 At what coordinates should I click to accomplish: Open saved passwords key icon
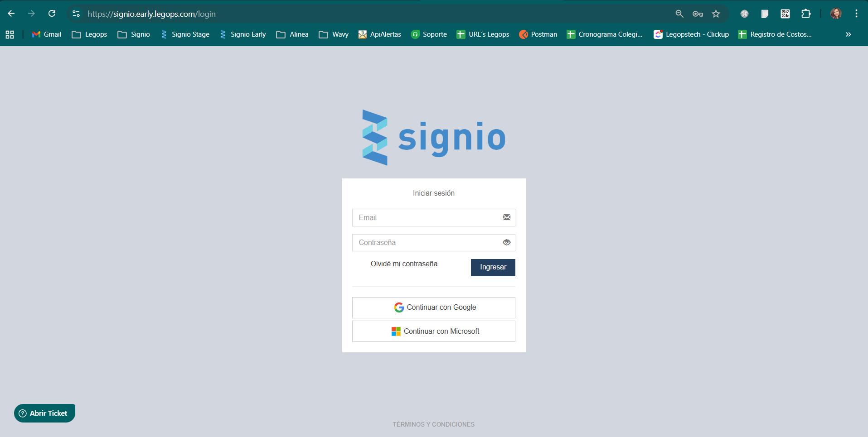point(698,14)
